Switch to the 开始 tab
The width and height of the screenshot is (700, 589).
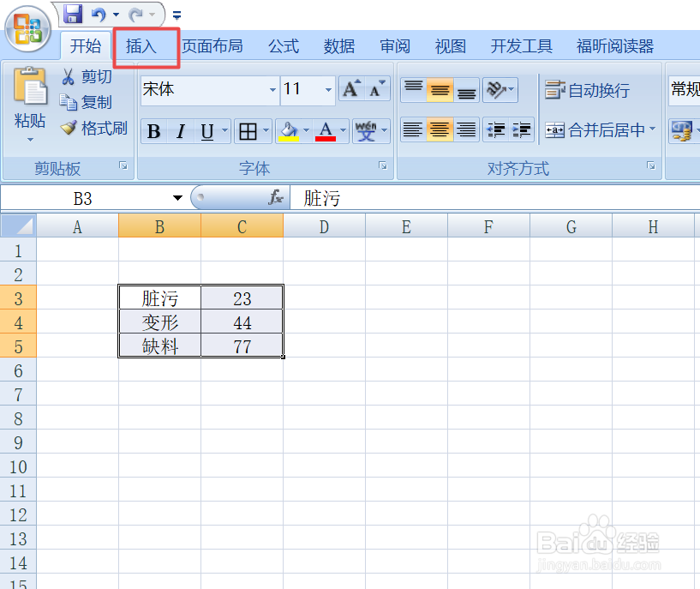[86, 46]
